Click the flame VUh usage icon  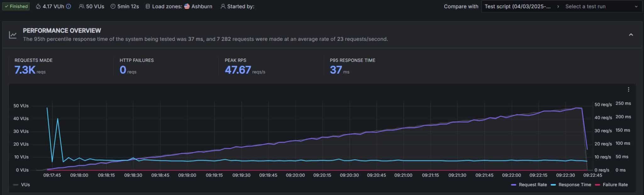click(38, 6)
